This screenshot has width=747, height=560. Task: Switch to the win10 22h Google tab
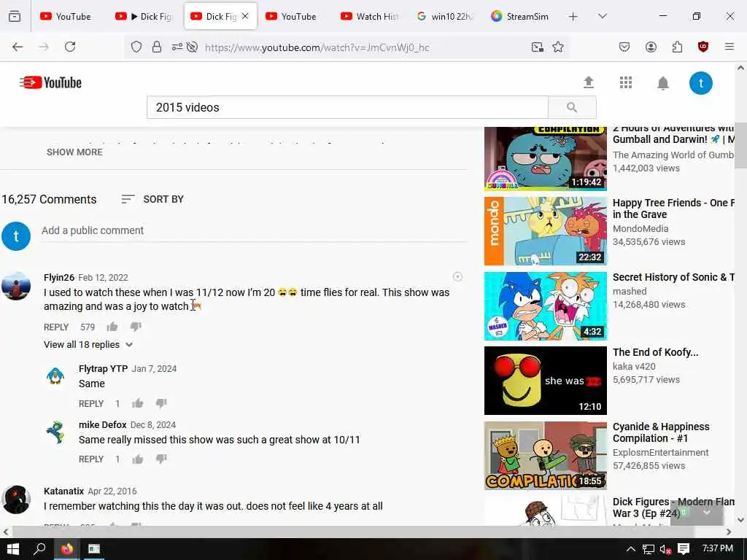pos(444,16)
